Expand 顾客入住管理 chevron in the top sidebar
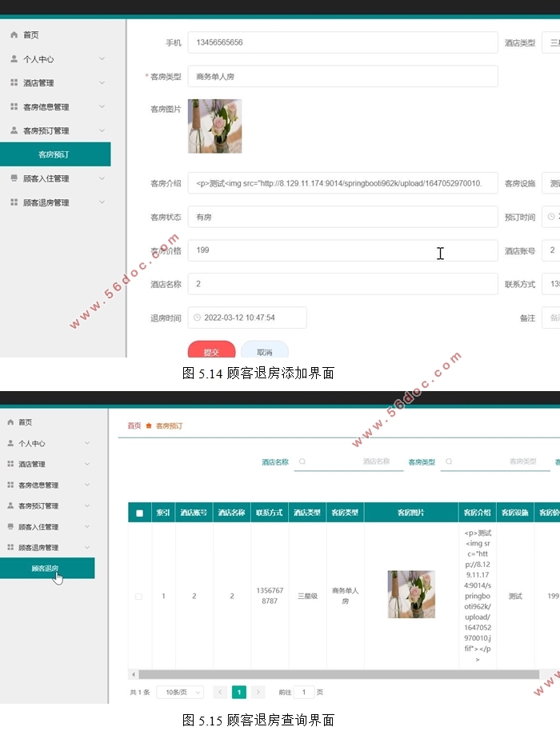The height and width of the screenshot is (731, 560). pyautogui.click(x=102, y=179)
